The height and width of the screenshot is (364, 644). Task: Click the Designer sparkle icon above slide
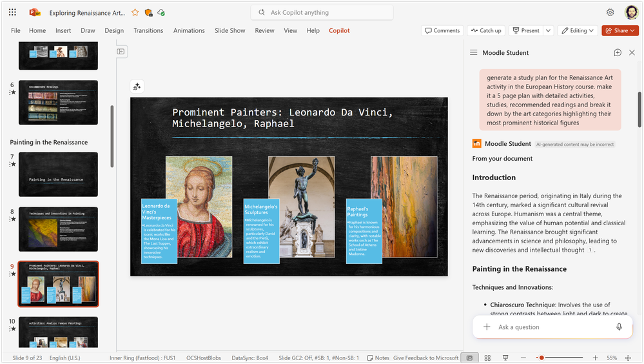[x=137, y=86]
